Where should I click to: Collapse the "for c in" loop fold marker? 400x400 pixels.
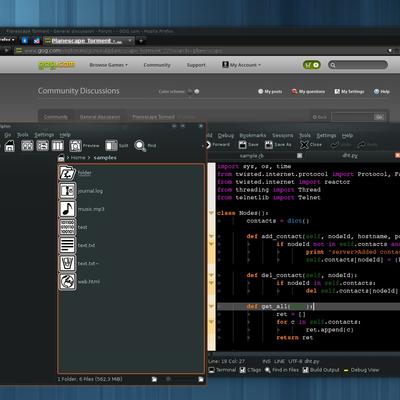[x=211, y=322]
